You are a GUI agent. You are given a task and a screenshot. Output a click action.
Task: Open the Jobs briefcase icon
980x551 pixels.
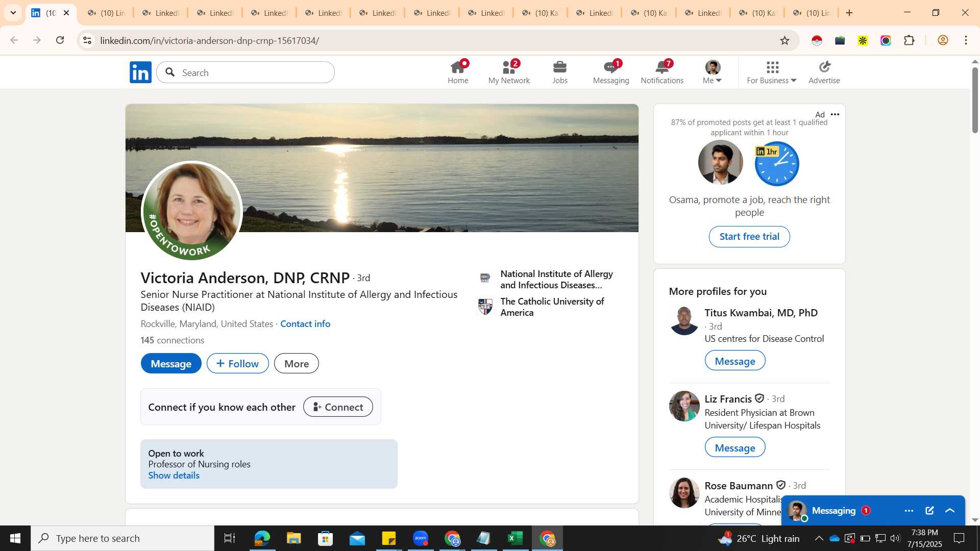(x=560, y=72)
